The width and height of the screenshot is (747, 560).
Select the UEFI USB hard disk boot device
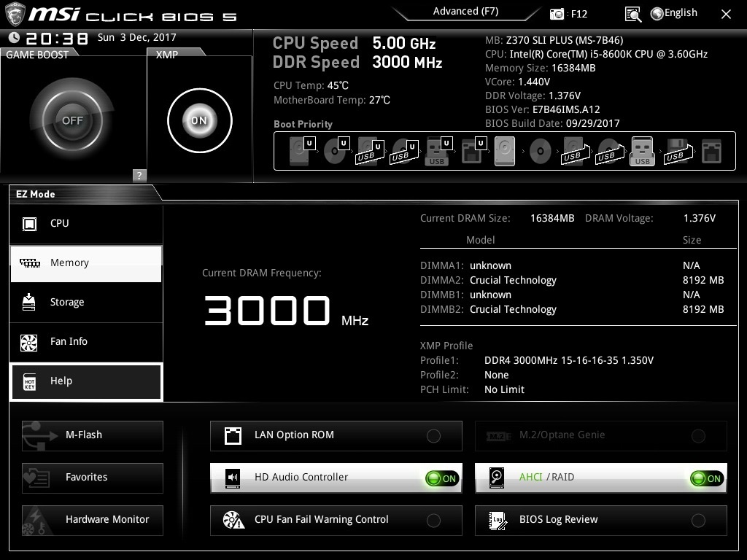coord(370,151)
